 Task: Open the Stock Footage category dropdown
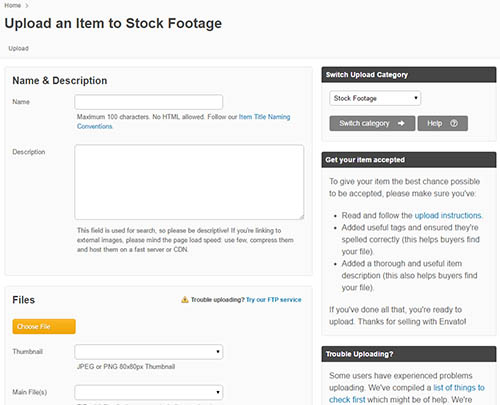tap(375, 98)
